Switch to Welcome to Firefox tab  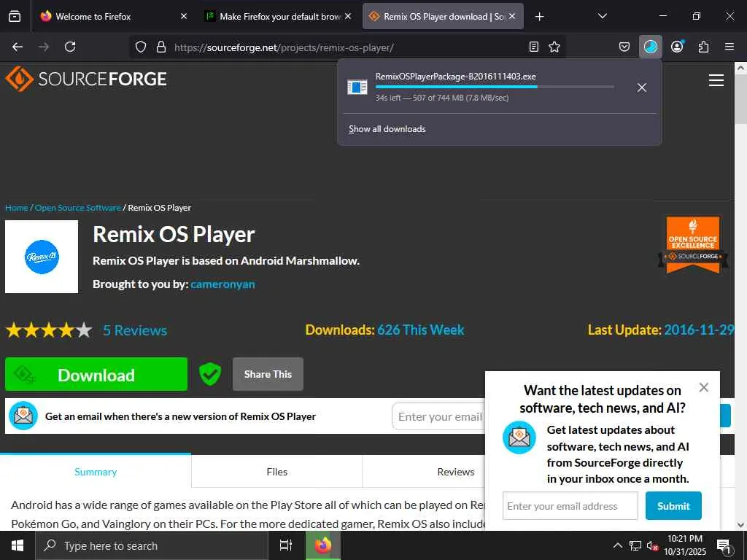tap(113, 17)
